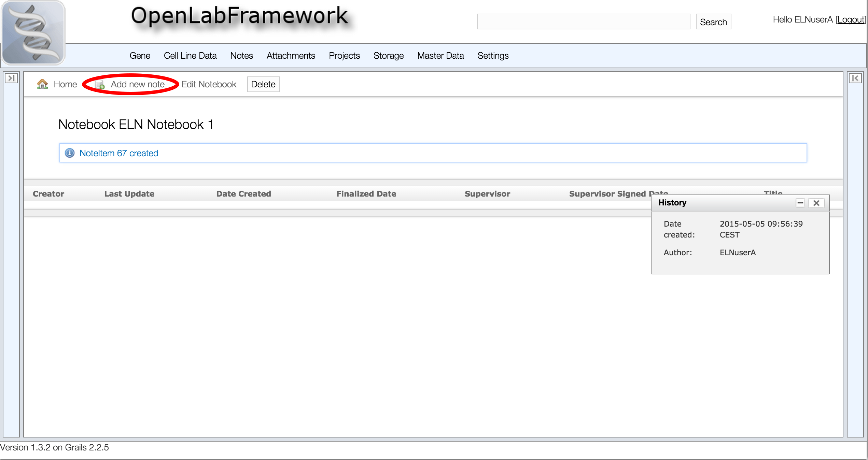Focus the search text field
The width and height of the screenshot is (868, 460).
coord(583,21)
